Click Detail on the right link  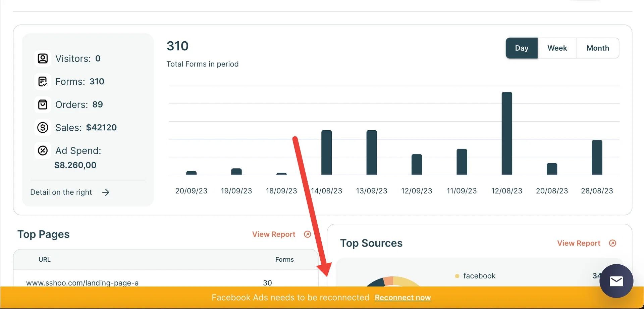pyautogui.click(x=61, y=192)
